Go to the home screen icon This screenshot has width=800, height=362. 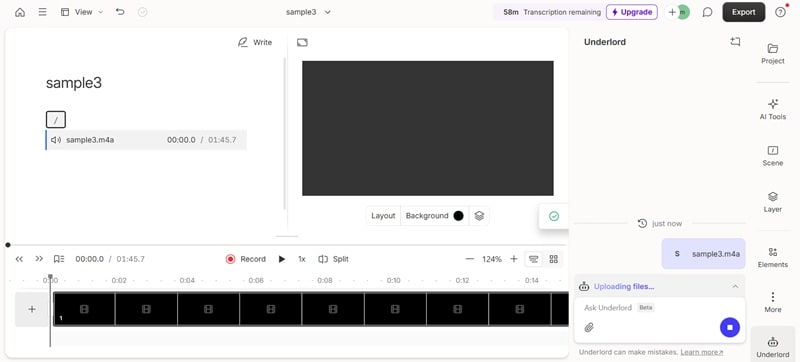pyautogui.click(x=20, y=12)
